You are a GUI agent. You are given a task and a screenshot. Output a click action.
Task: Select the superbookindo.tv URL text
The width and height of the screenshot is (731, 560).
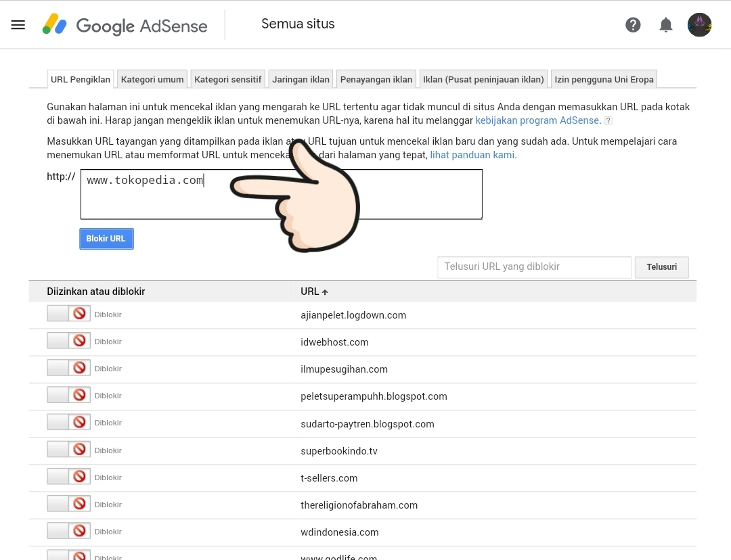tap(339, 451)
